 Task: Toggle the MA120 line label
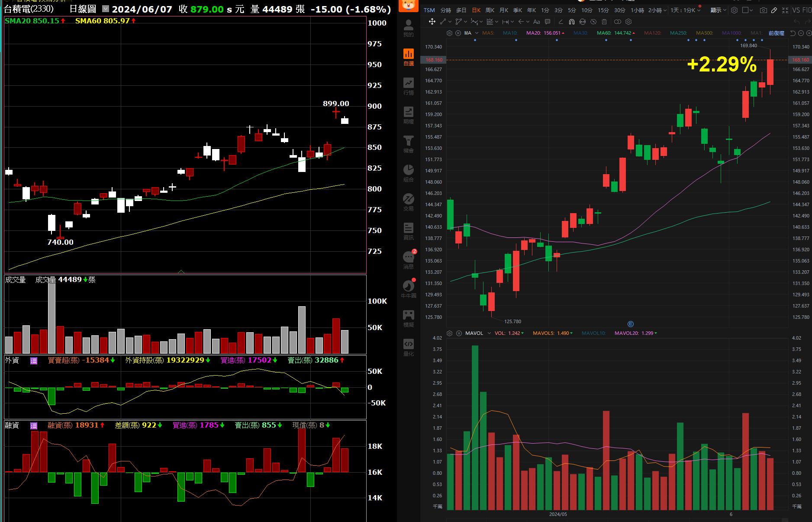(652, 33)
